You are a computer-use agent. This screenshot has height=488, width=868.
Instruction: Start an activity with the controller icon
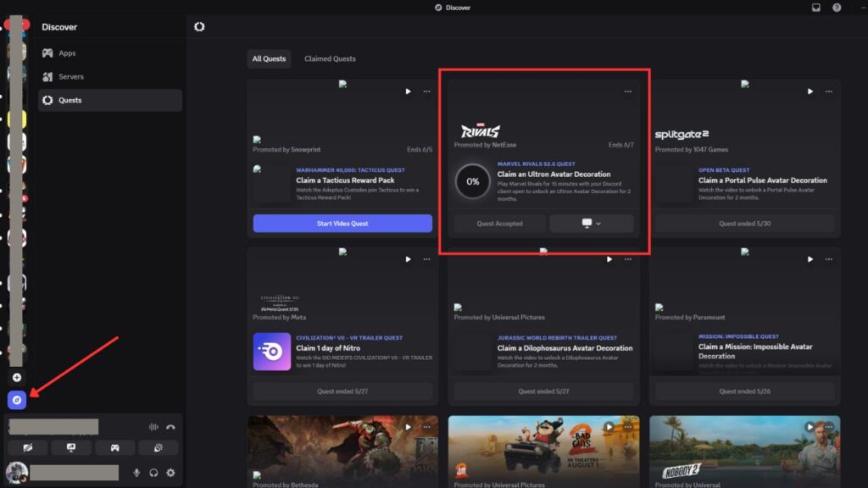click(x=114, y=447)
